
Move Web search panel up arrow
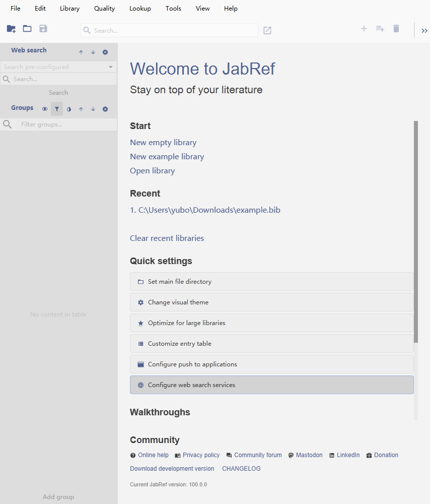pyautogui.click(x=81, y=52)
